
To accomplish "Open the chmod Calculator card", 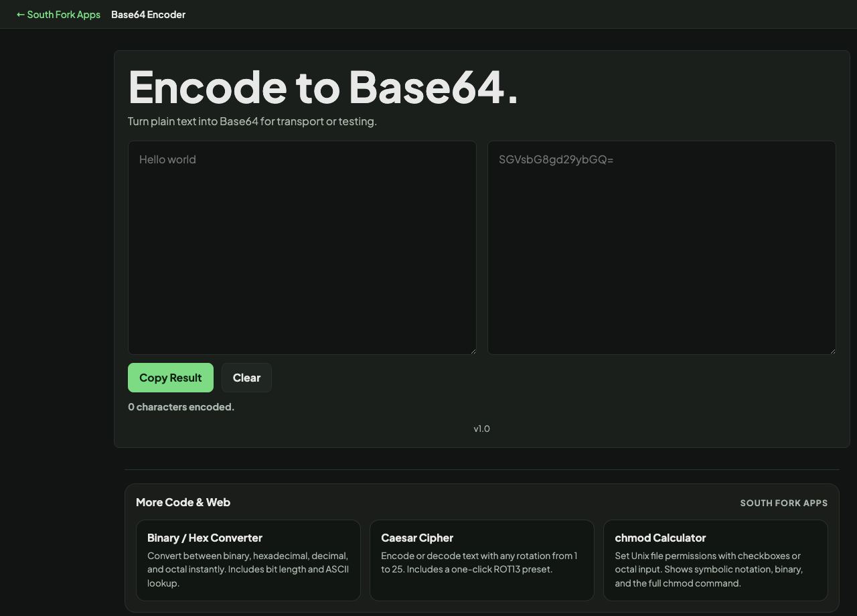I will [716, 560].
